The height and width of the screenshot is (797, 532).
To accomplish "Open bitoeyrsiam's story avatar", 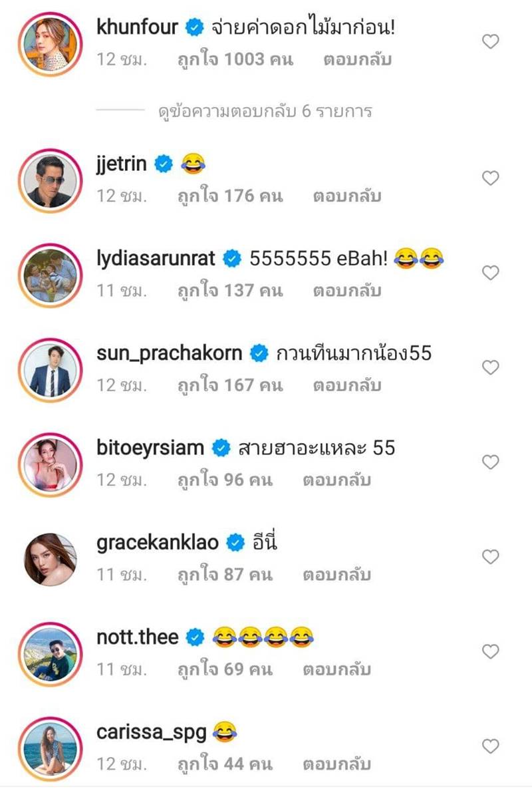I will point(51,463).
